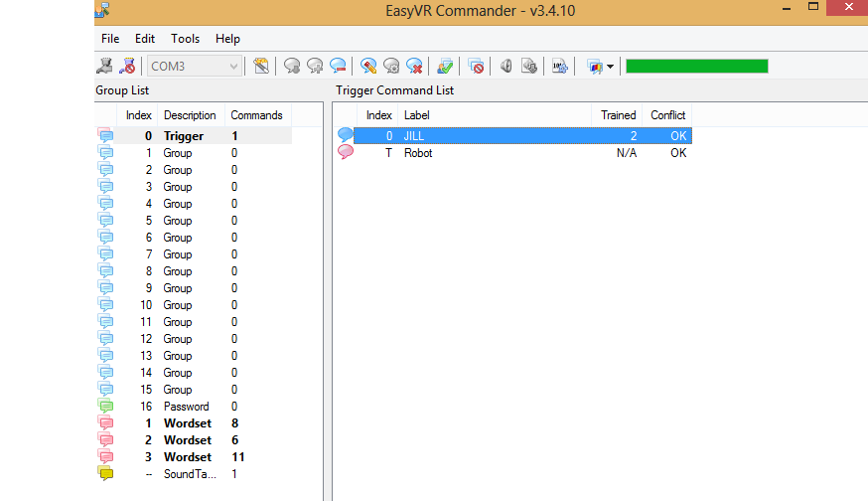Screen dimensions: 868x501
Task: Click the Insert command bubble with down arrow
Action: tap(292, 66)
